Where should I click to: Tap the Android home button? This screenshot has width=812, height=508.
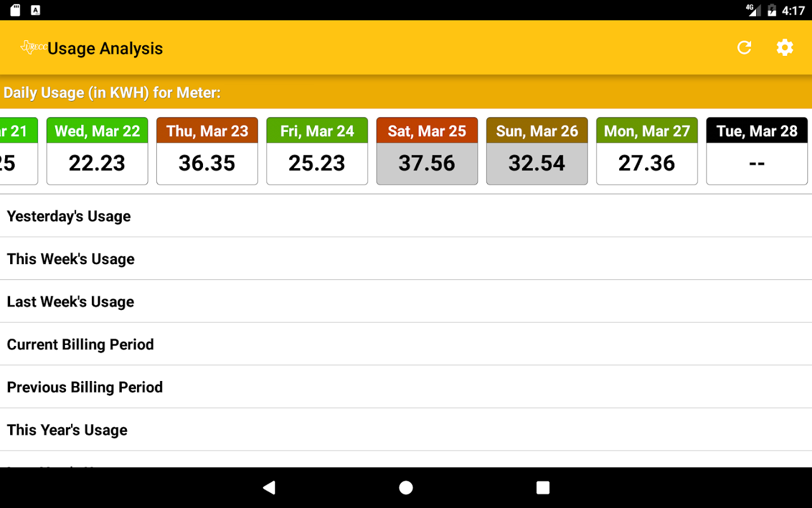click(406, 488)
